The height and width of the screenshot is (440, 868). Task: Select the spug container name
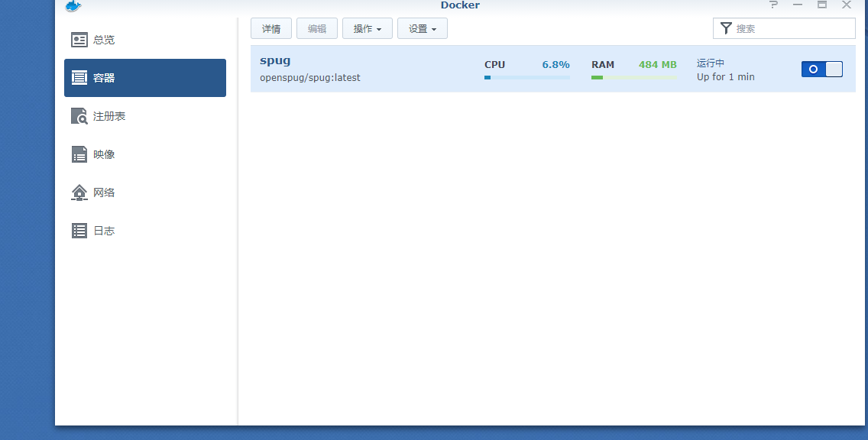[275, 61]
